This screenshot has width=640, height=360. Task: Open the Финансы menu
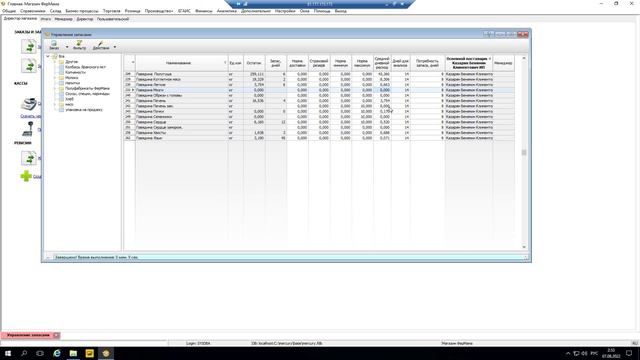coord(204,11)
